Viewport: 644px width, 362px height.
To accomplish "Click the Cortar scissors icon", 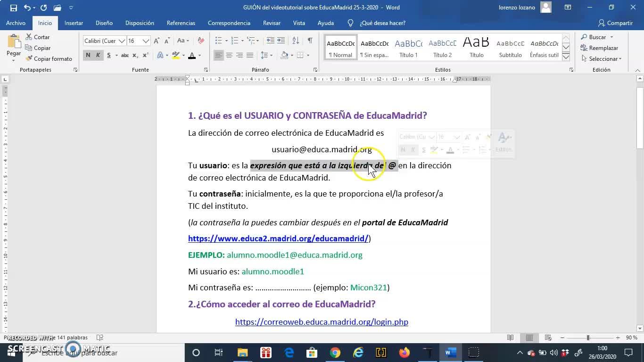I will [29, 37].
